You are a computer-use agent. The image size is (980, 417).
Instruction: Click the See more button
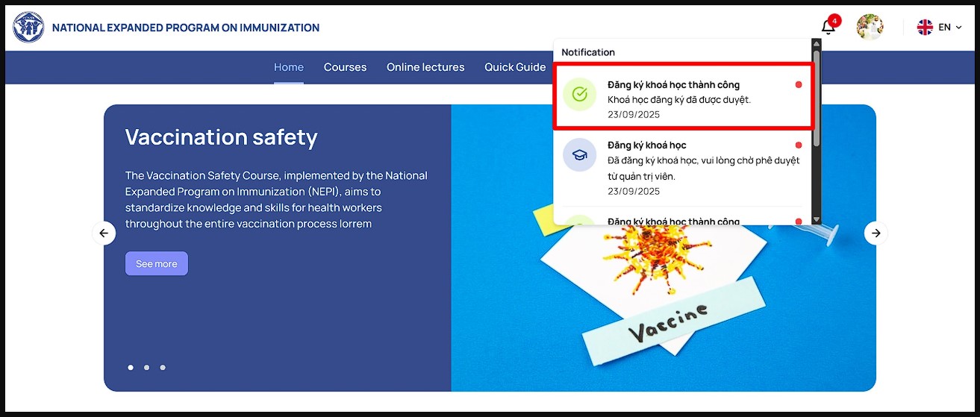(x=157, y=264)
